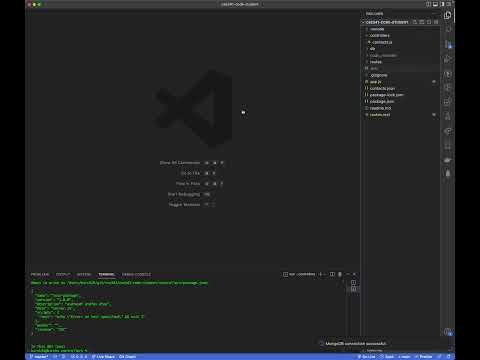Open the Manage gear at the bottom of the activity bar
The height and width of the screenshot is (360, 480).
(x=448, y=332)
